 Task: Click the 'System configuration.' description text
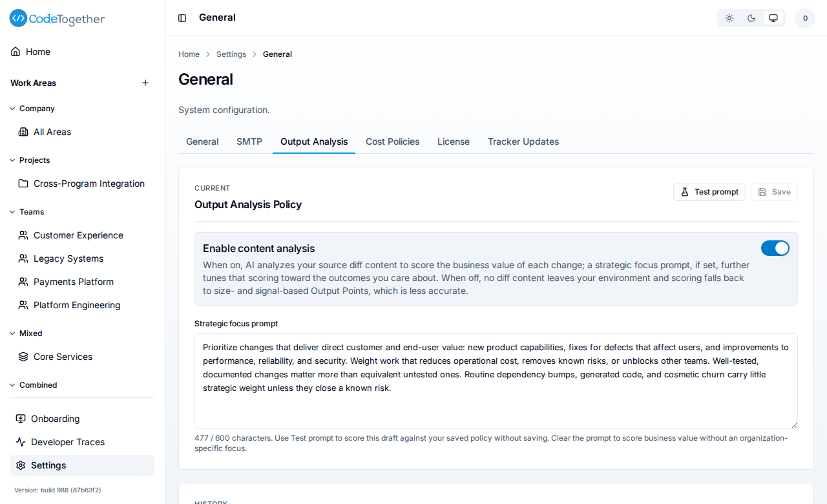(x=224, y=110)
